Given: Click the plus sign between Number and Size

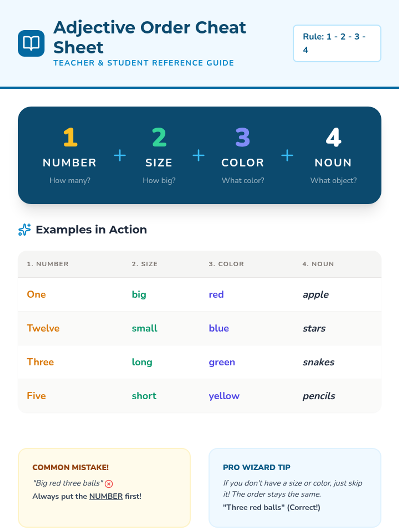Looking at the screenshot, I should point(120,155).
